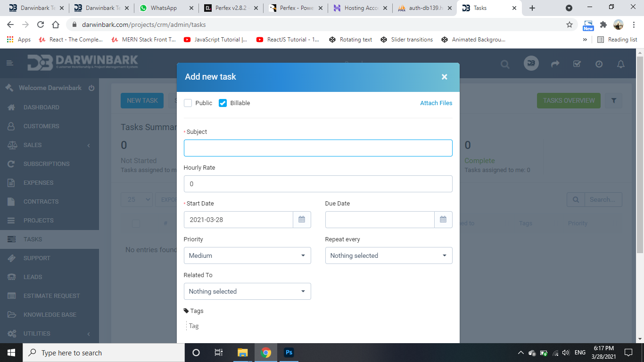644x362 pixels.
Task: Open the header search magnifier icon
Action: coord(505,64)
